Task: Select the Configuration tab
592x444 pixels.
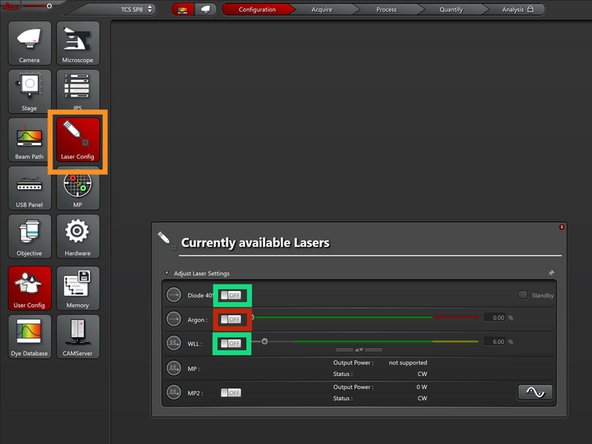Action: 257,9
